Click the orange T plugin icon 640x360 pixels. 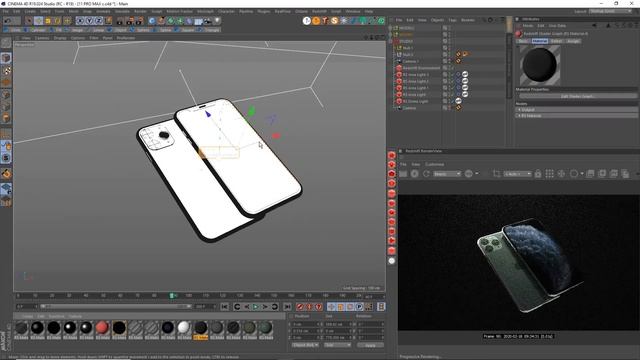point(325,20)
